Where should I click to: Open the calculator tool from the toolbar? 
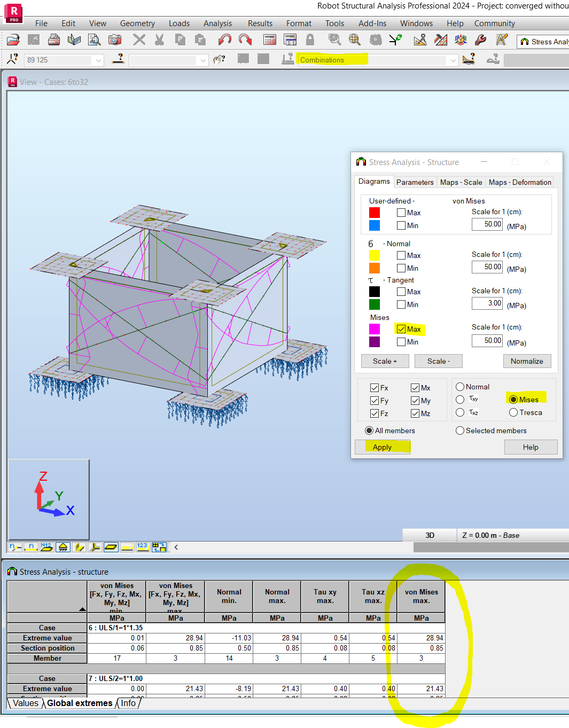click(269, 40)
